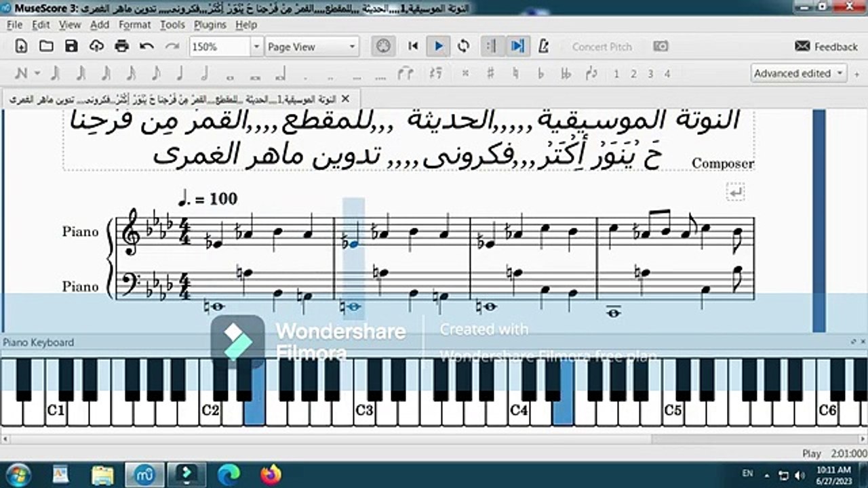Image resolution: width=868 pixels, height=488 pixels.
Task: Open the Format menu
Action: click(x=135, y=24)
